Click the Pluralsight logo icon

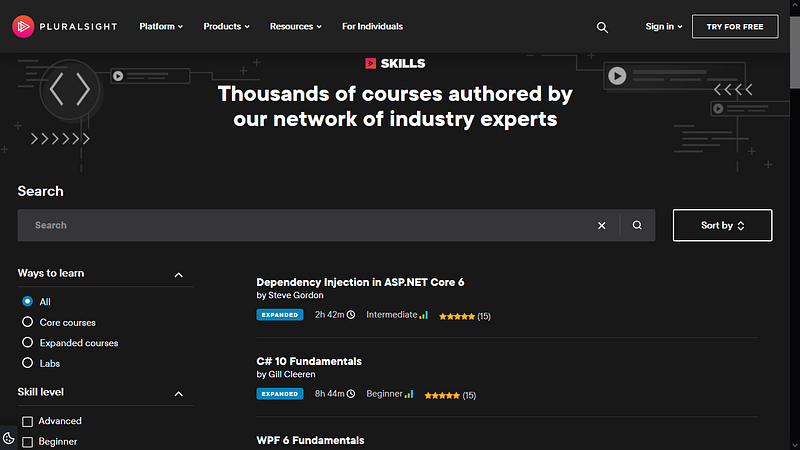click(23, 27)
